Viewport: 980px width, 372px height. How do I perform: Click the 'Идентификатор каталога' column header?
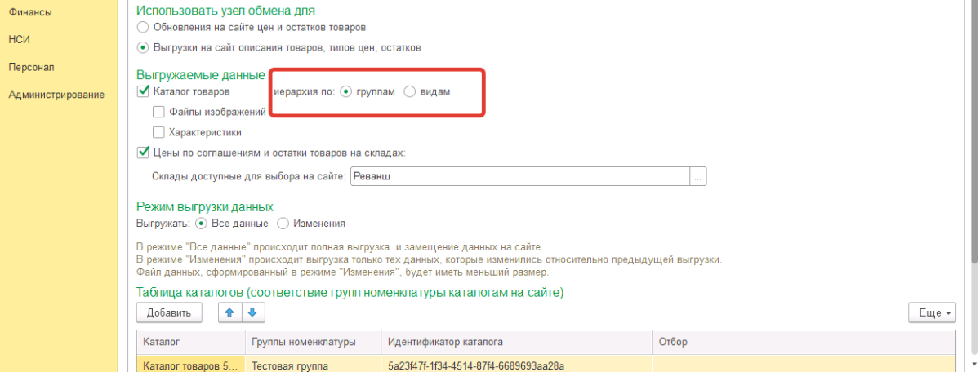(516, 341)
